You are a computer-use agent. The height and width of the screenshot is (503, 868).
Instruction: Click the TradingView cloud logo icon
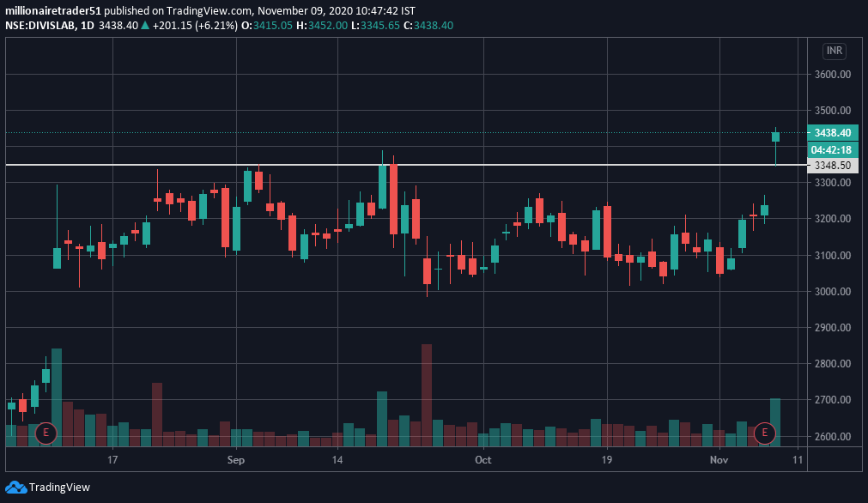point(15,488)
